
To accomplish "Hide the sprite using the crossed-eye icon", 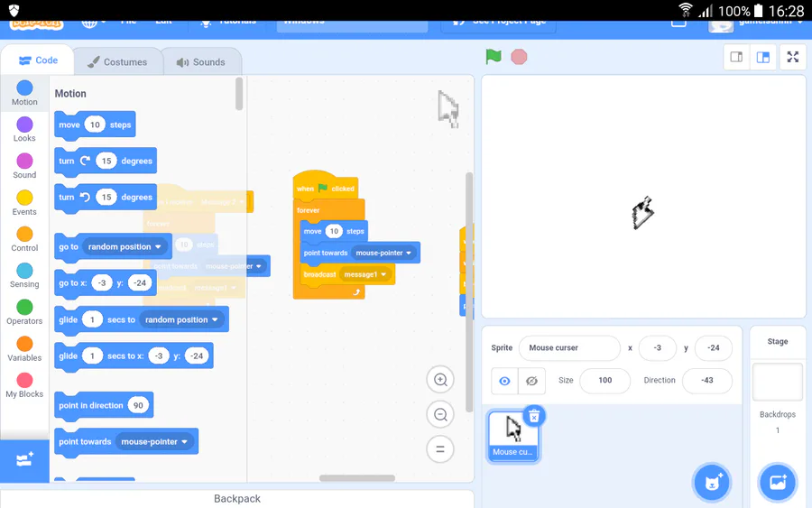I will click(531, 381).
